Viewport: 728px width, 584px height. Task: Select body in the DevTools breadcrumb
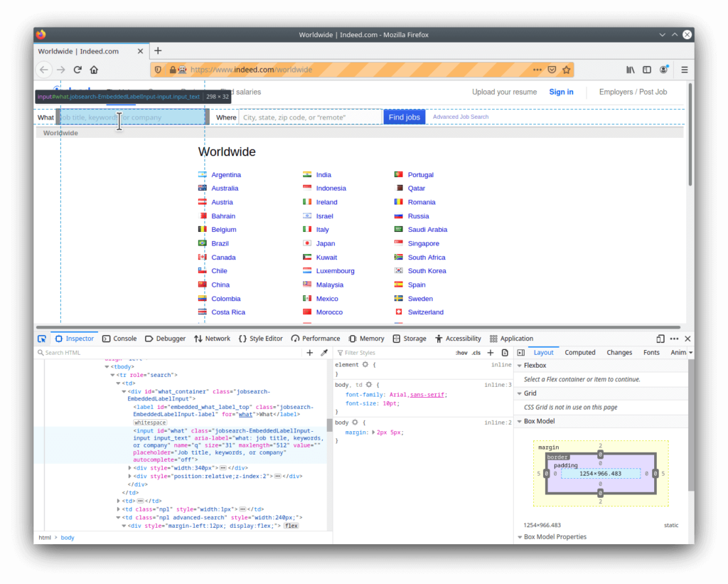[x=68, y=538]
